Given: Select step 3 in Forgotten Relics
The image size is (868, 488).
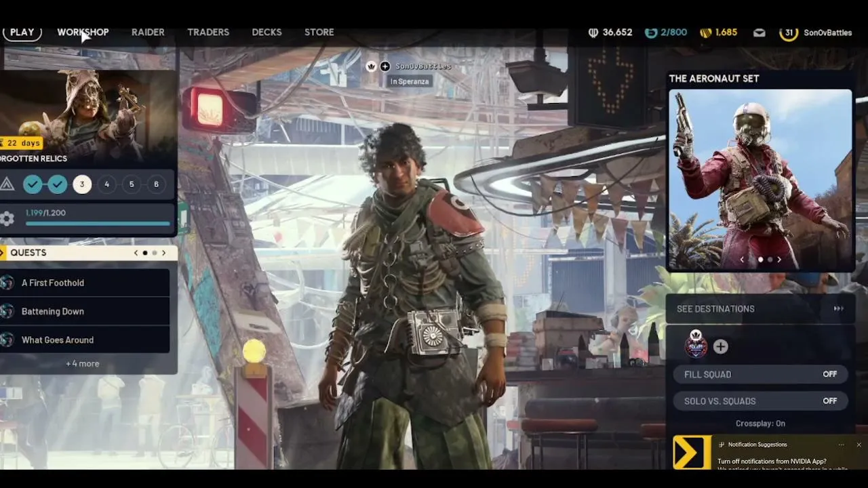Looking at the screenshot, I should pyautogui.click(x=82, y=184).
